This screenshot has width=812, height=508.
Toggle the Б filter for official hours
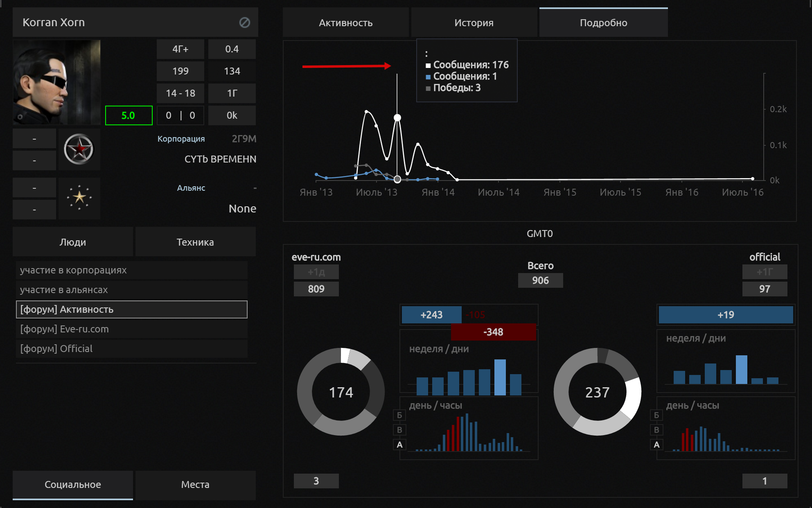click(656, 415)
